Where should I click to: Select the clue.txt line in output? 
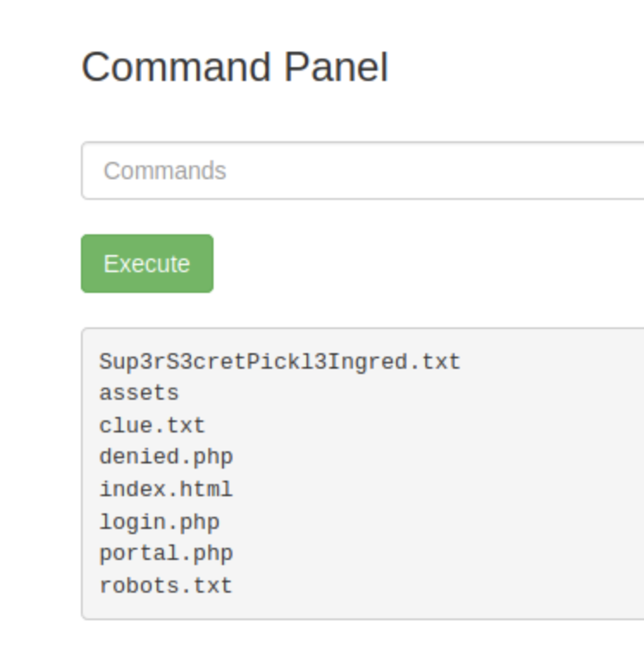tap(152, 426)
